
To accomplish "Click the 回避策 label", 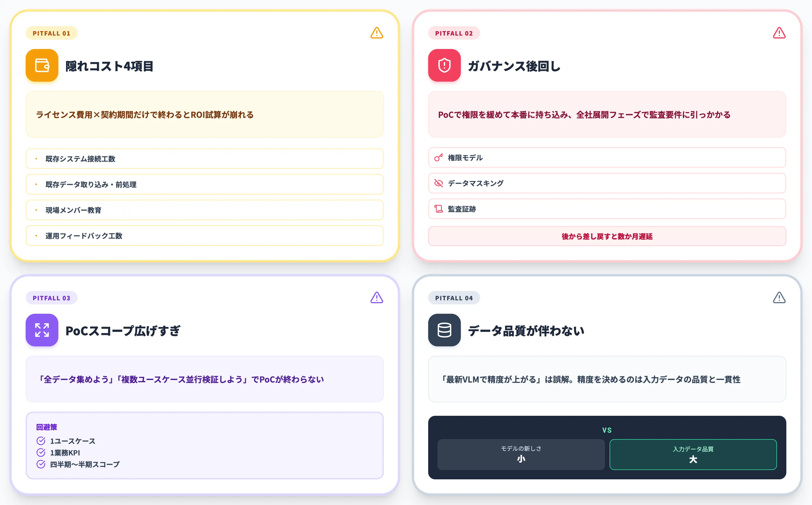I will point(46,427).
